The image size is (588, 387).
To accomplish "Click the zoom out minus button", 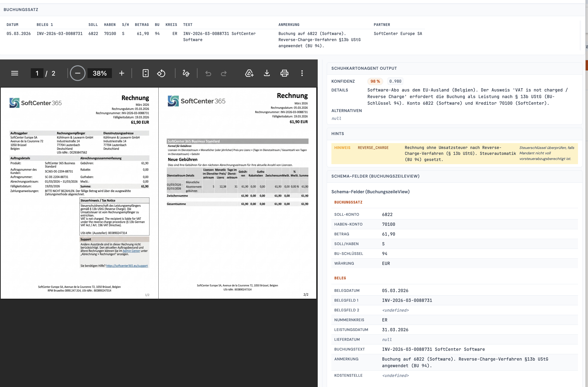I will coord(77,73).
